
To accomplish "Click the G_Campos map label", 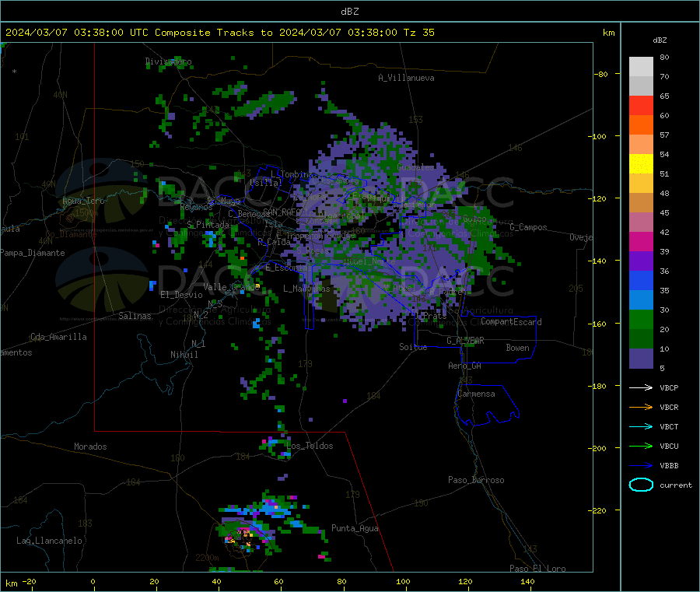I will (x=528, y=227).
